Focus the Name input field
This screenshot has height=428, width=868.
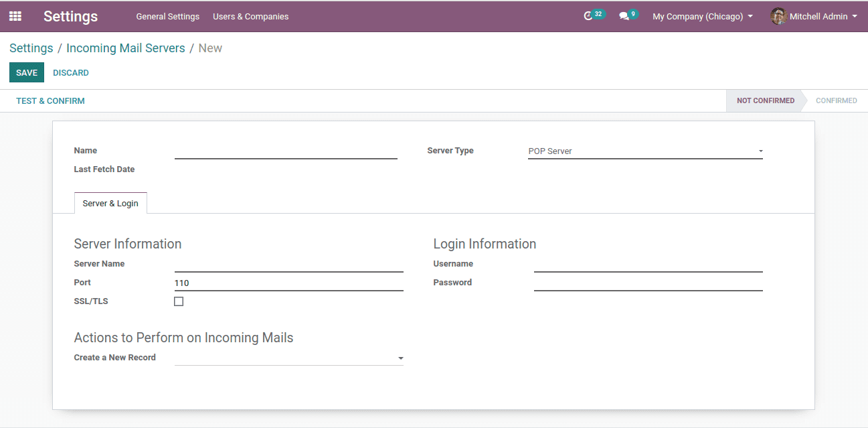286,151
